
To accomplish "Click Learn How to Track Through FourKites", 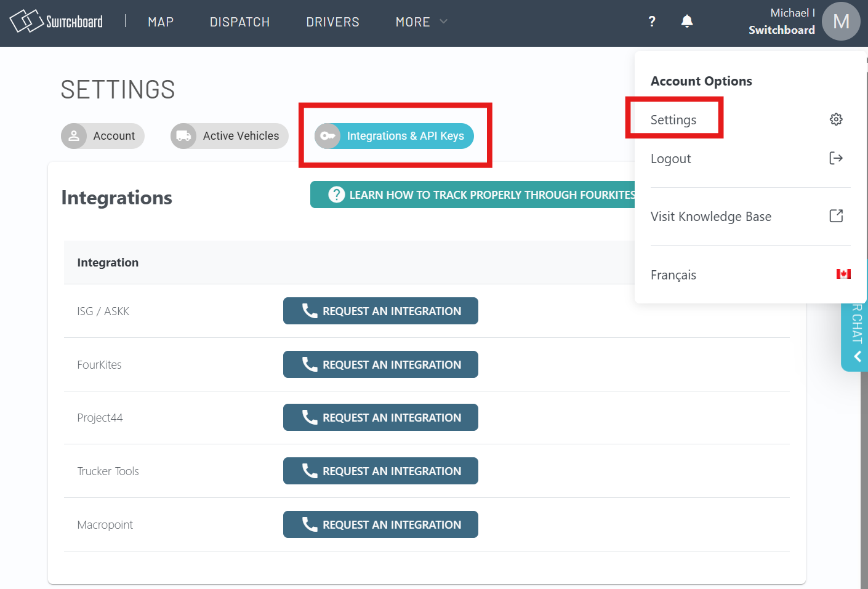I will tap(473, 194).
